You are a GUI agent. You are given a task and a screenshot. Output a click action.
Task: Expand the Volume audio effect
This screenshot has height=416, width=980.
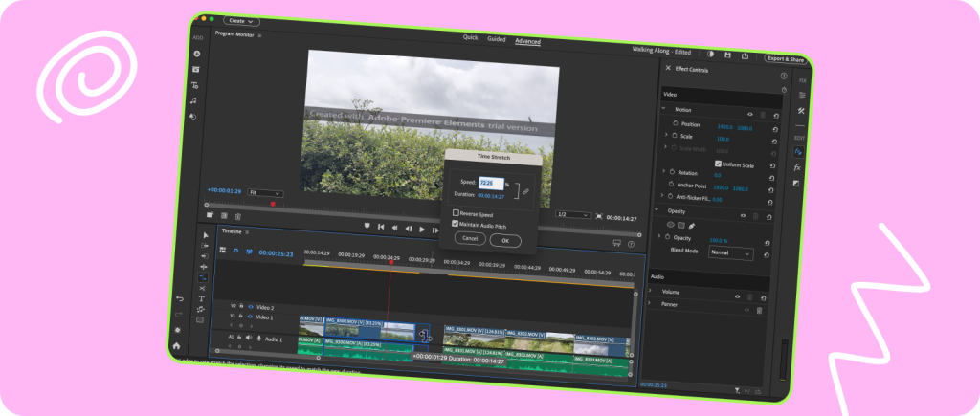tap(650, 291)
